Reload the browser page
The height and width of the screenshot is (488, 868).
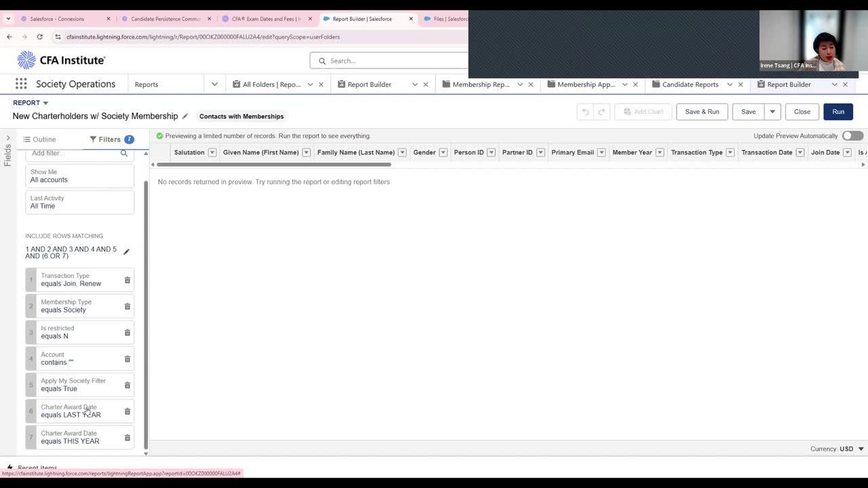[x=40, y=37]
